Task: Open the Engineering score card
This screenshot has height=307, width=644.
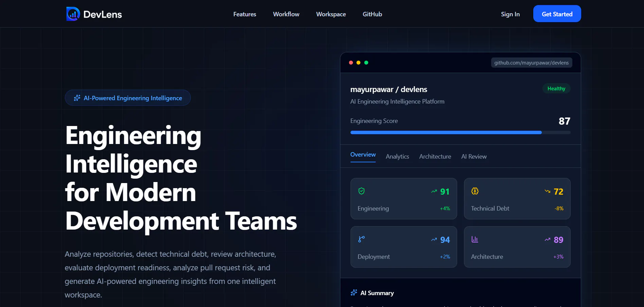Action: click(404, 199)
